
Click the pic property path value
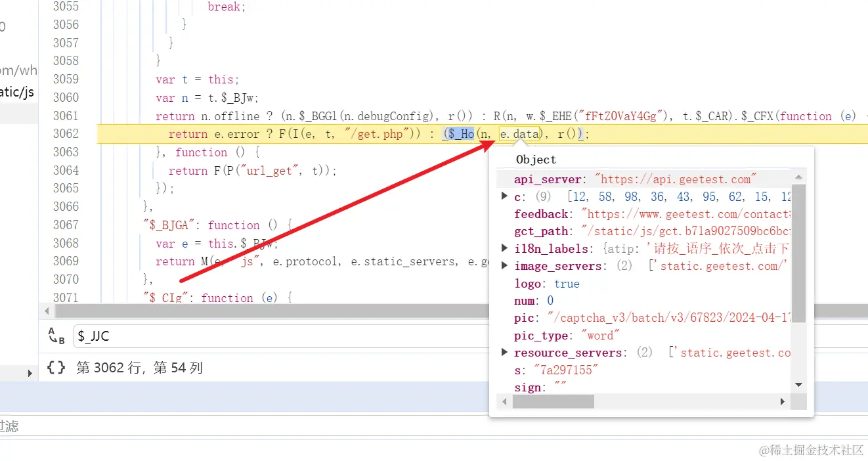point(670,318)
